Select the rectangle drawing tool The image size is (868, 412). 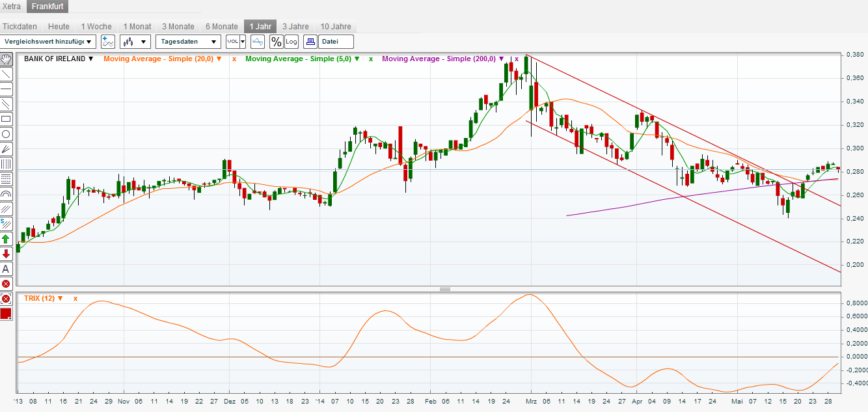tap(6, 118)
